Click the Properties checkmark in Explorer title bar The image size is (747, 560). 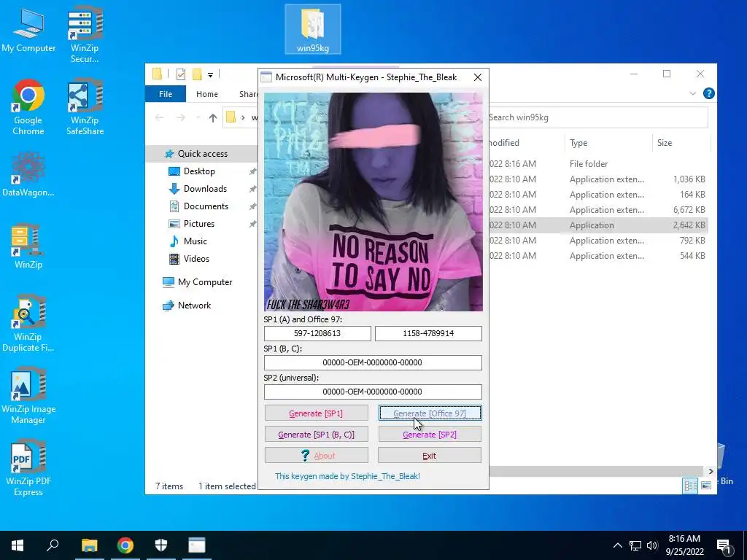(x=181, y=74)
